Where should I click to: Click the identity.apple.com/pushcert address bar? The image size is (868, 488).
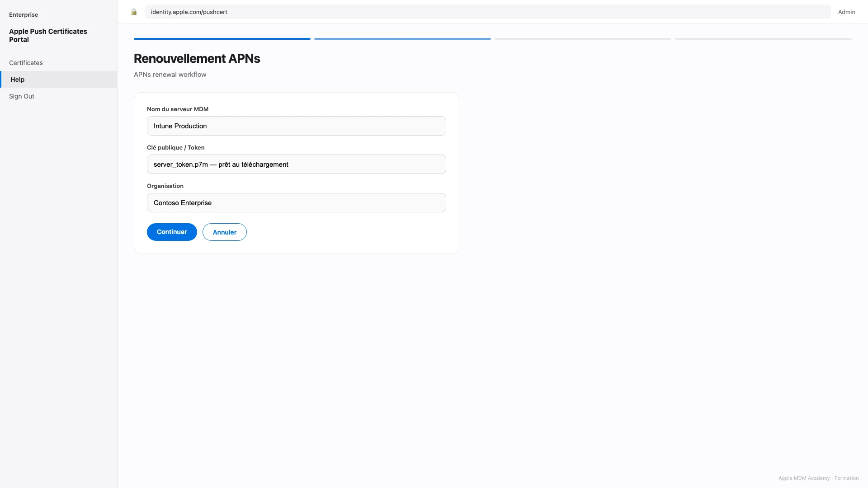pyautogui.click(x=487, y=12)
